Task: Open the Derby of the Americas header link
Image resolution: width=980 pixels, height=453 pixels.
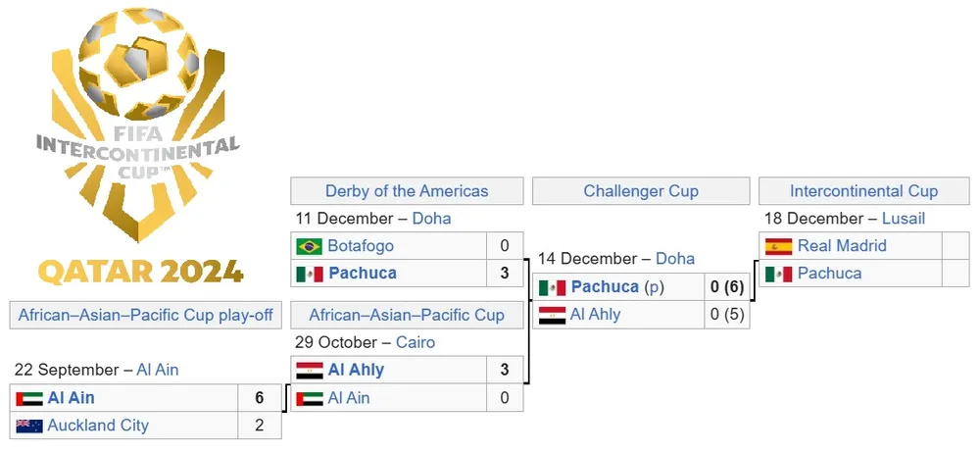Action: pos(407,191)
